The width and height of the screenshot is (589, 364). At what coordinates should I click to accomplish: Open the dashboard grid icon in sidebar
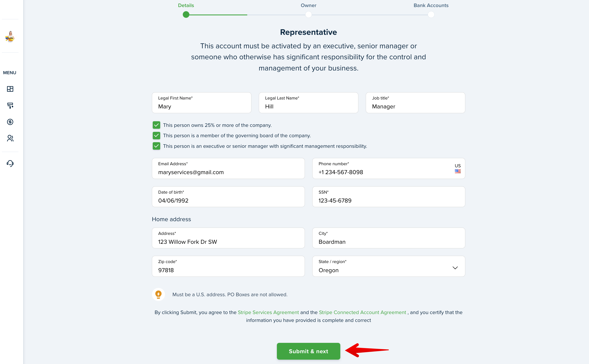tap(10, 89)
